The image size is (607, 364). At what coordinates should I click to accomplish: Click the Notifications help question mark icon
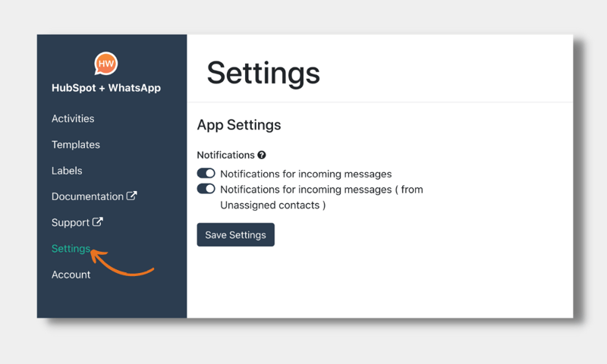(262, 155)
